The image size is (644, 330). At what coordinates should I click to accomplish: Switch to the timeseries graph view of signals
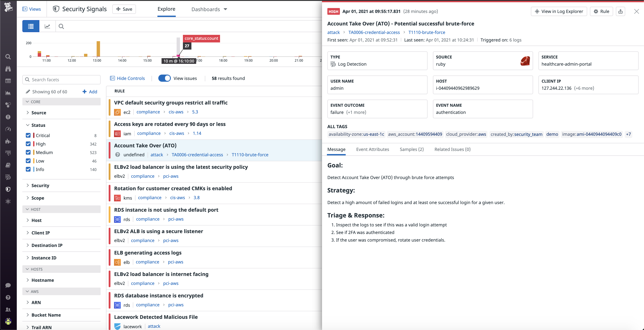point(47,26)
